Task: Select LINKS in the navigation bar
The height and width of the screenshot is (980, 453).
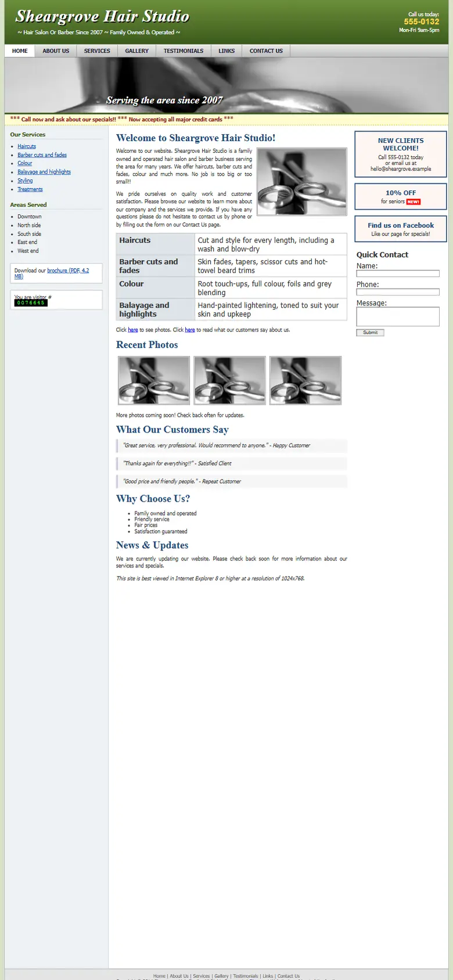Action: point(227,51)
